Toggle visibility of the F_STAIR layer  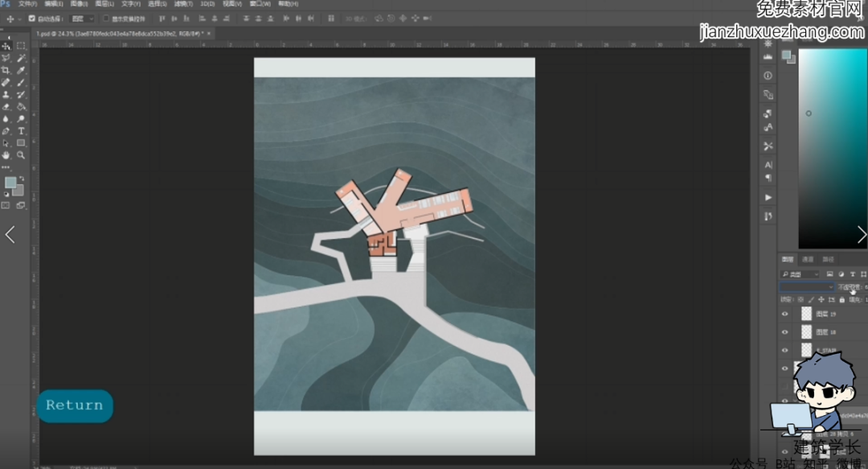[x=784, y=350]
